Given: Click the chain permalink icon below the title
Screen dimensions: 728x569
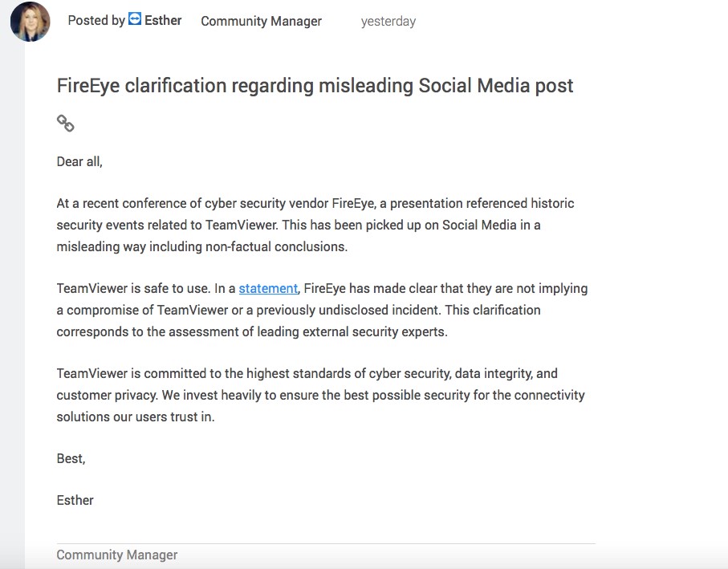Looking at the screenshot, I should coord(66,124).
